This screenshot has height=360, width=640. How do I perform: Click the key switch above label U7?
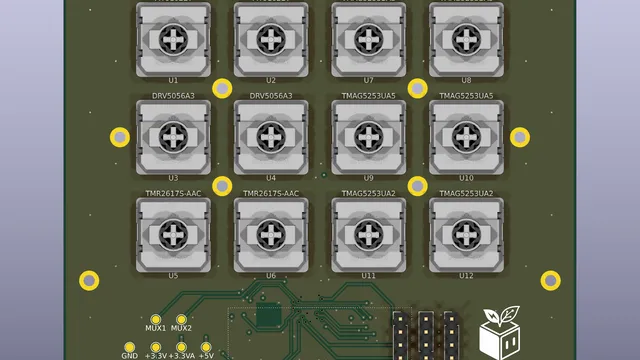[369, 40]
